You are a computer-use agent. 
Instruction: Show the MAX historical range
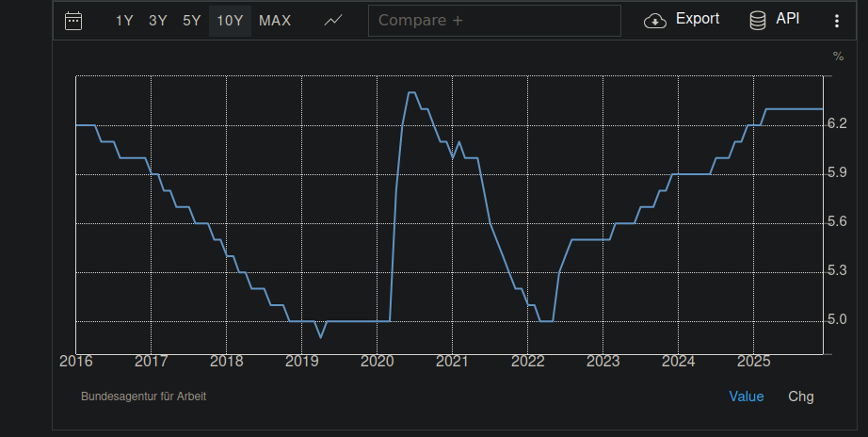pyautogui.click(x=275, y=21)
